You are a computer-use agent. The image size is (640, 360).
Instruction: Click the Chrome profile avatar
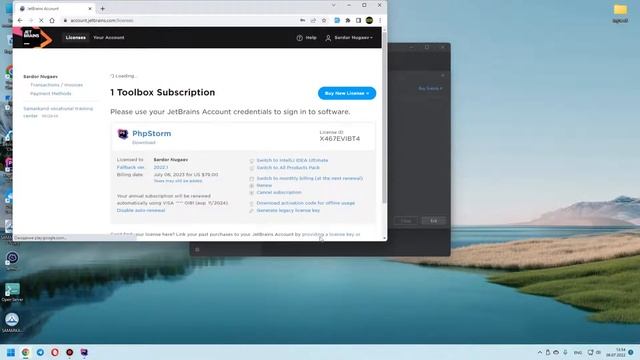click(x=369, y=20)
